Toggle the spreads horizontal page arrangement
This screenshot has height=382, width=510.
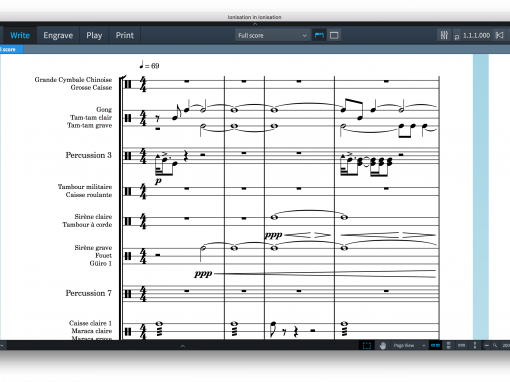tap(435, 345)
